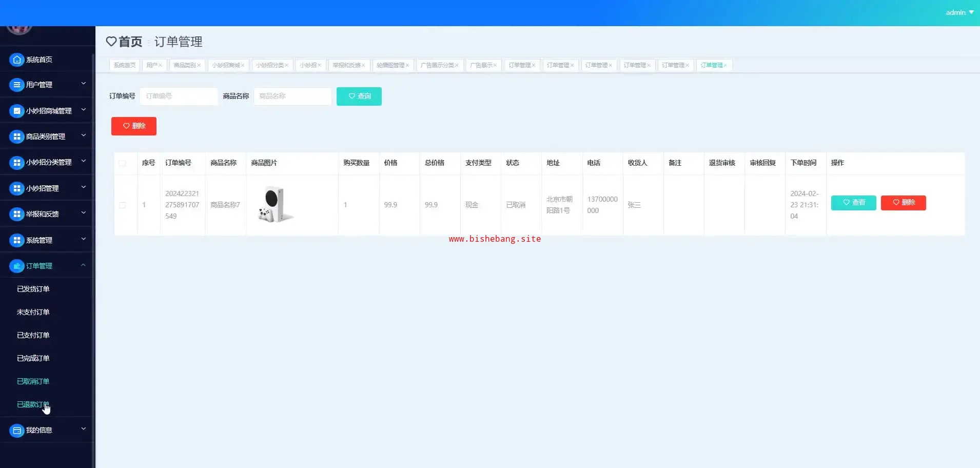Tick the select-all checkbox in the table header
This screenshot has width=980, height=468.
point(122,163)
